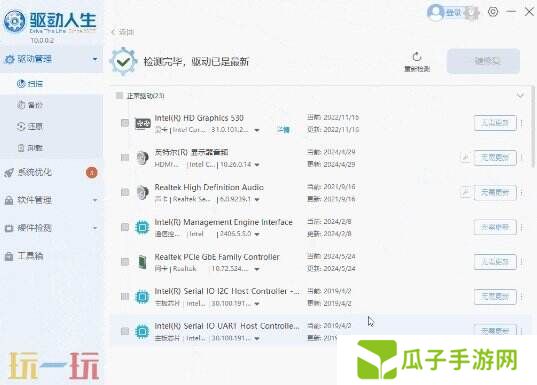Expand the 软件管理 submenu arrow
537x385 pixels.
pyautogui.click(x=95, y=200)
